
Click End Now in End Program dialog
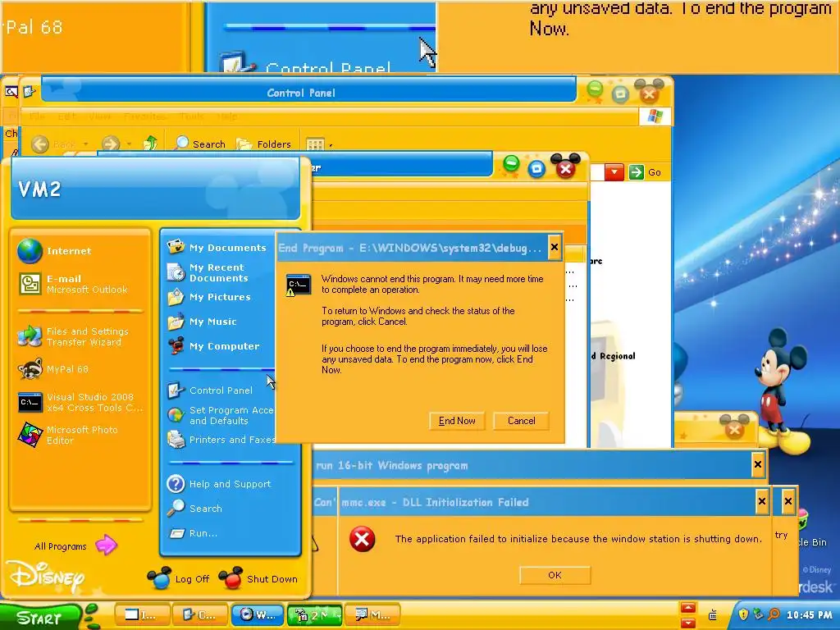[x=456, y=421]
